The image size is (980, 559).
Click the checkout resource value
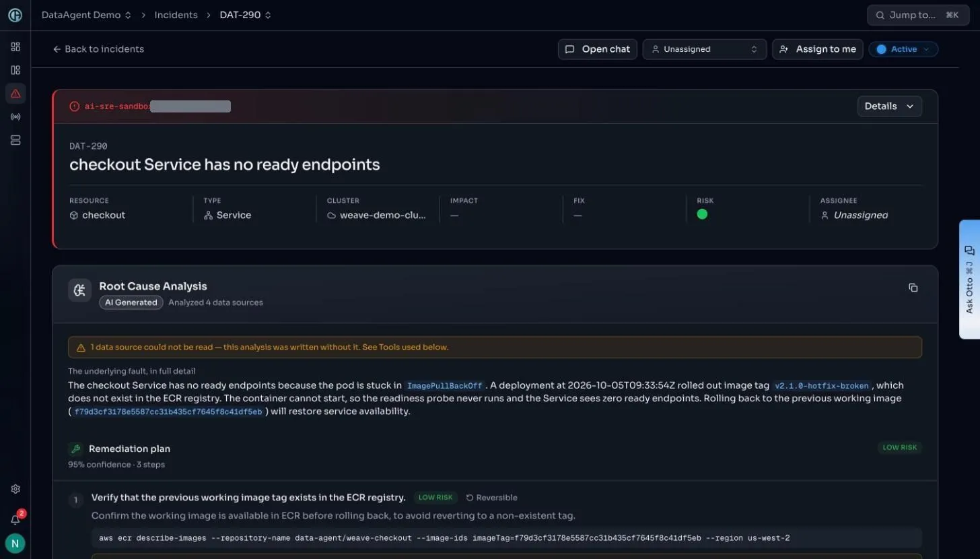click(104, 216)
